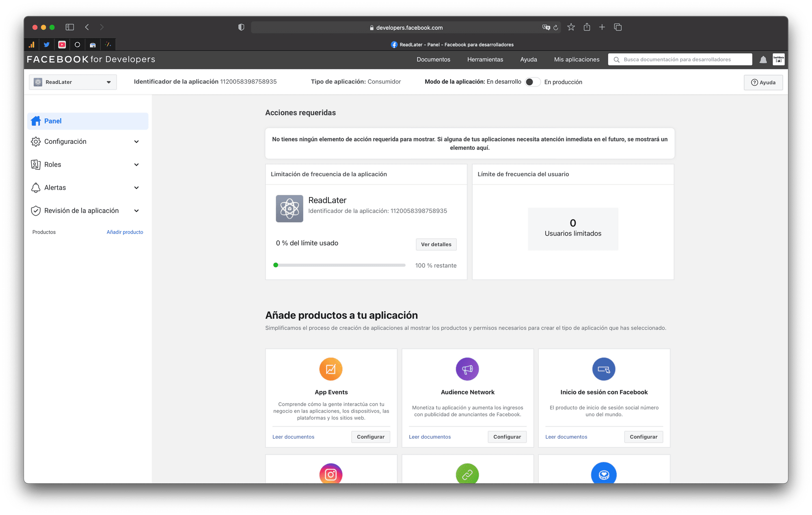Select the ReadLater Panel browser tab
This screenshot has height=515, width=812.
point(452,45)
